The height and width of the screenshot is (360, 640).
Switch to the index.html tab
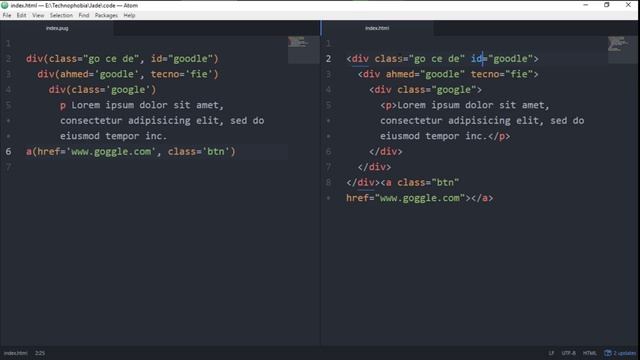tap(377, 28)
